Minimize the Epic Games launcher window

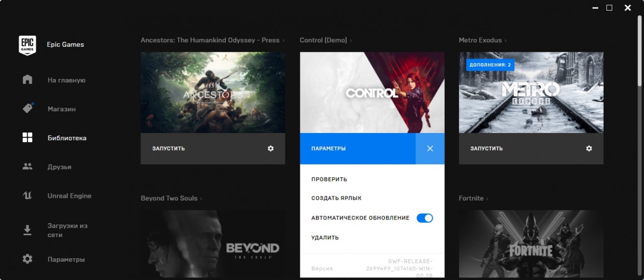[596, 8]
